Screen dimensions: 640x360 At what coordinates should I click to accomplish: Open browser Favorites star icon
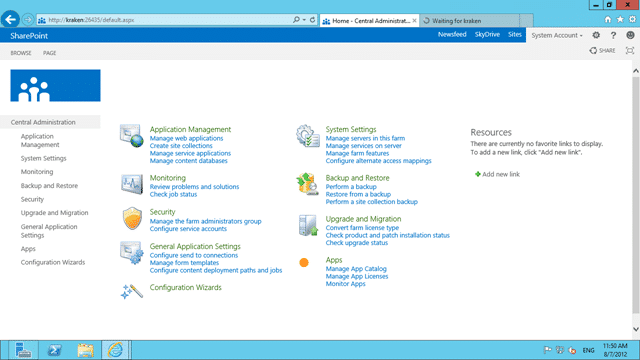(x=620, y=19)
